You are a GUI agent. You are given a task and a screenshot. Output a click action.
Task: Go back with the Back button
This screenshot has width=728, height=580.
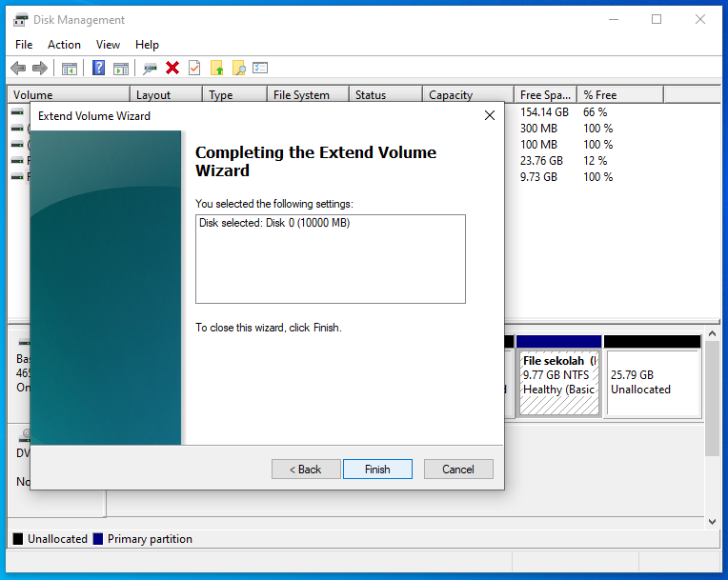(306, 470)
